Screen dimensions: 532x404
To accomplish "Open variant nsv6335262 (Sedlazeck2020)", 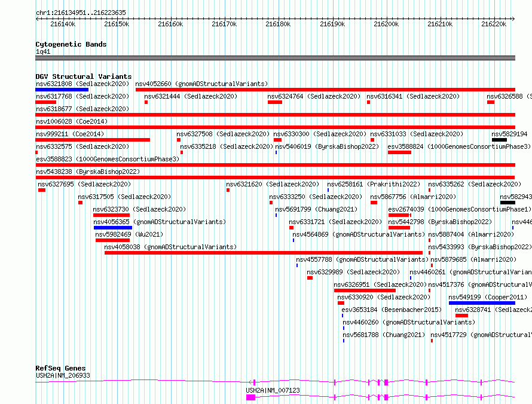I will point(475,184).
